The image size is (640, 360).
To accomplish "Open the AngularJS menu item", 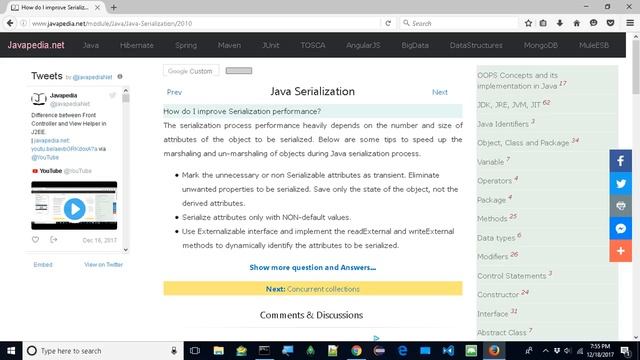I will (363, 45).
